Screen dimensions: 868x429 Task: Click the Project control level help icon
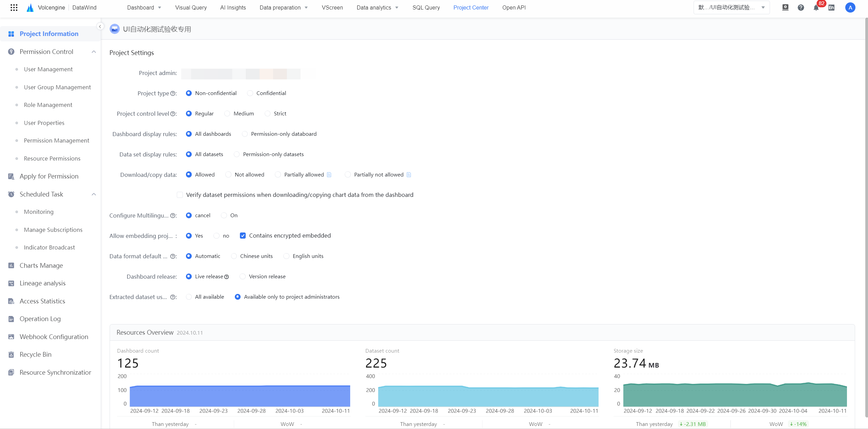coord(173,114)
